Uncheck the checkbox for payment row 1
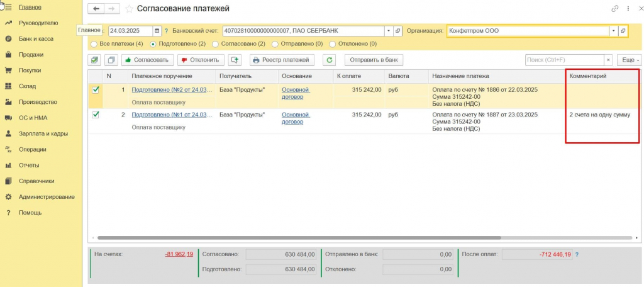Screen dimensions: 644x287 coord(96,89)
